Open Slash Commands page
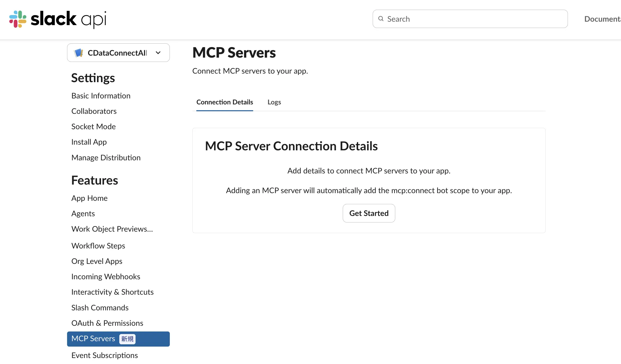Screen dimensions: 621x364 [x=100, y=308]
